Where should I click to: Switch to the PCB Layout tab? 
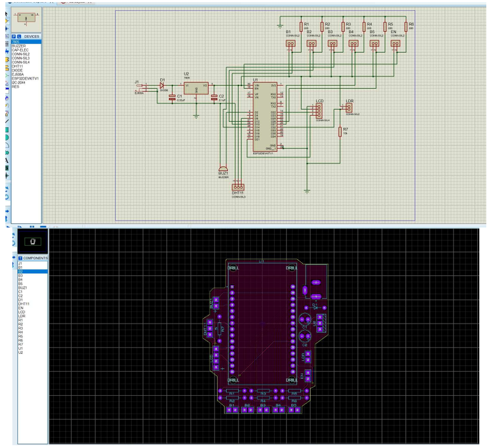coord(75,3)
